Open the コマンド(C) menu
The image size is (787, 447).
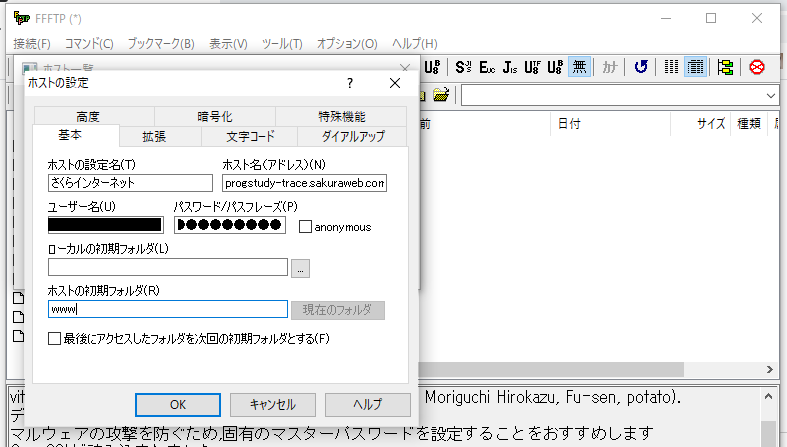point(89,44)
